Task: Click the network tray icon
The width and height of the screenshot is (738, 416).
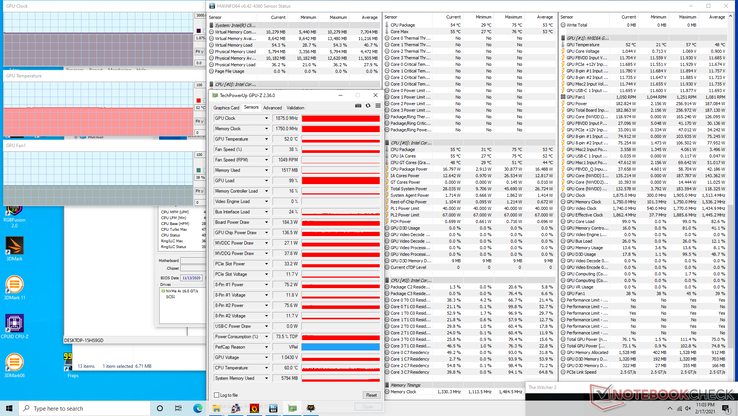Action: [679, 408]
